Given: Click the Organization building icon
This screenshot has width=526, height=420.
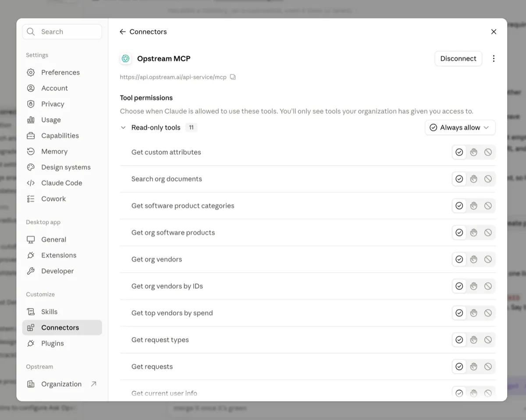Looking at the screenshot, I should (31, 384).
